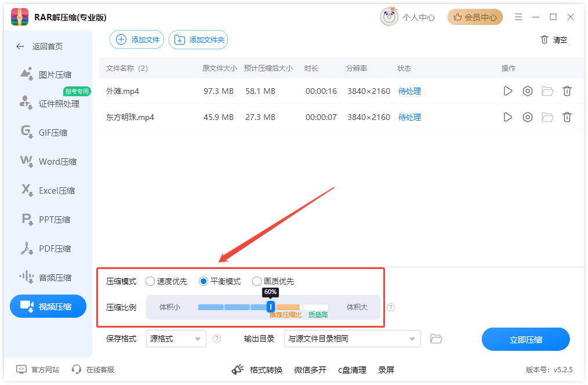Click the 00:00:07 duration cell
The height and width of the screenshot is (385, 588).
click(x=321, y=117)
